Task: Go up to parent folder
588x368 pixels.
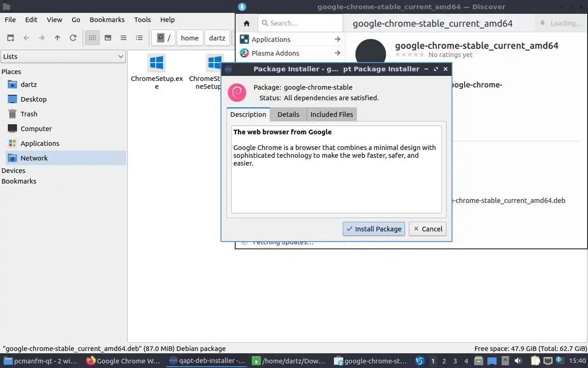Action: pyautogui.click(x=57, y=38)
